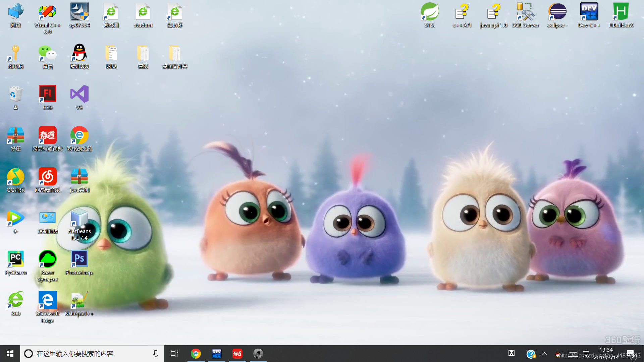Launch Visual C++ 6.0 shortcut
Screen dimensions: 644x362
click(x=48, y=19)
